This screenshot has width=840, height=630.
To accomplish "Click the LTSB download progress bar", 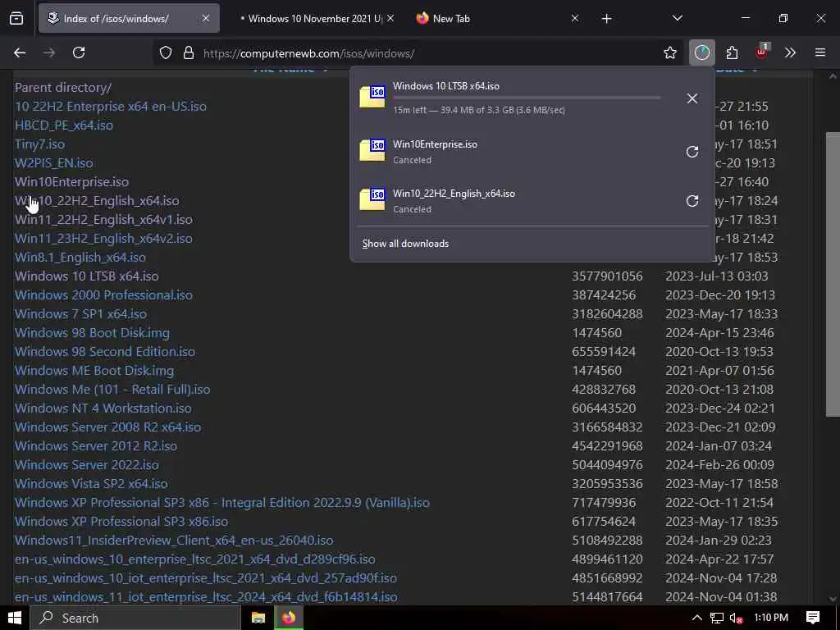I will (x=527, y=98).
